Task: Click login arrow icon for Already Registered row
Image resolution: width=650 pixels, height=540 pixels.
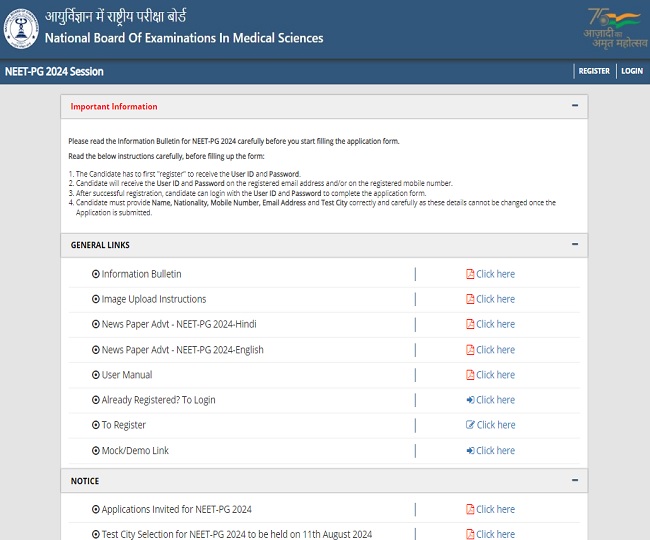Action: (470, 400)
